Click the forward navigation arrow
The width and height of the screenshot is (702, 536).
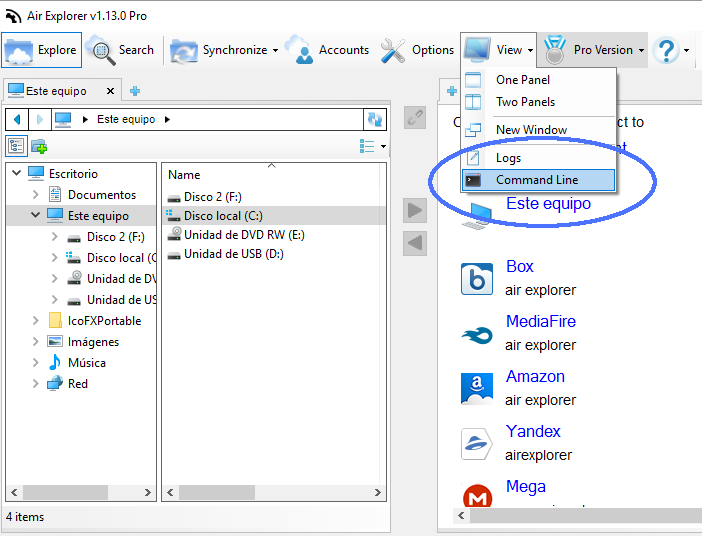[39, 120]
